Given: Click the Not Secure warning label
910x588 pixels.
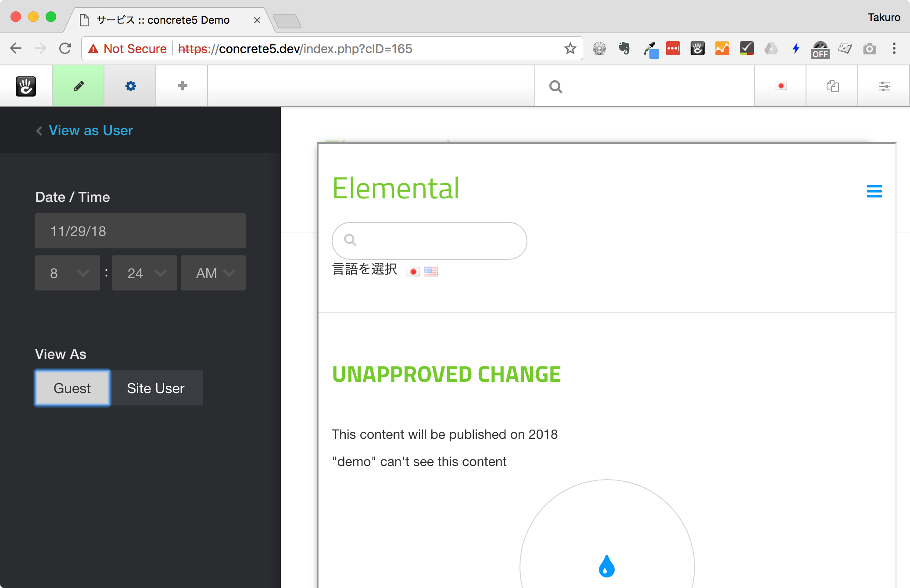Looking at the screenshot, I should (127, 49).
